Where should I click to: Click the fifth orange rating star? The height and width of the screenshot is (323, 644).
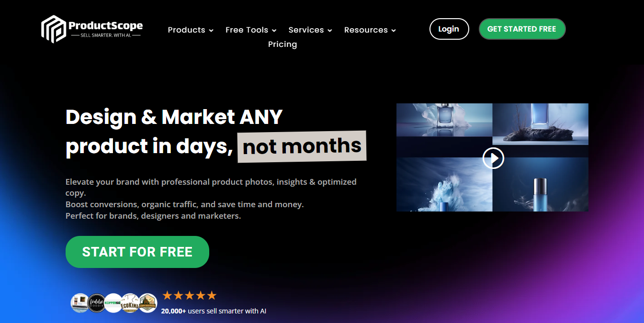point(211,295)
